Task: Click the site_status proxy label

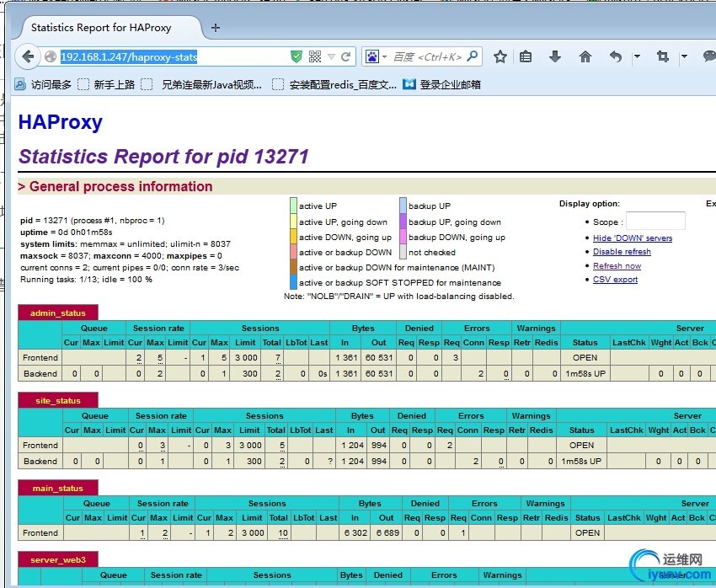Action: pyautogui.click(x=58, y=400)
